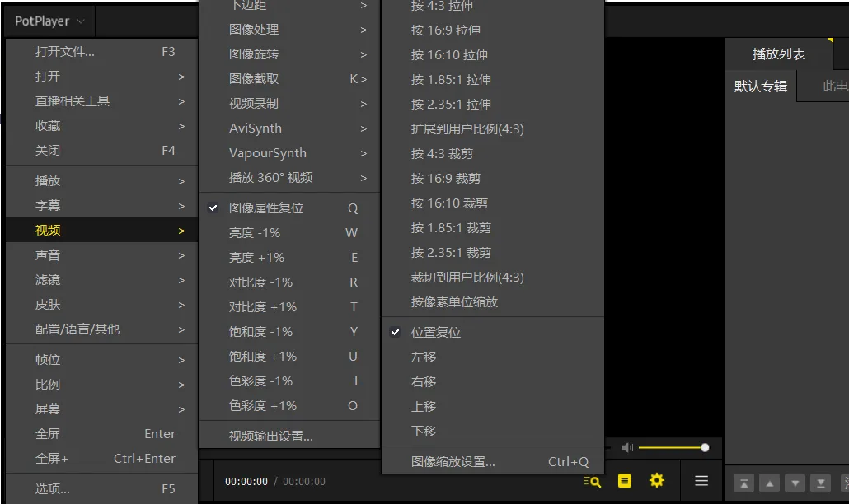
Task: Select 按 16:9 拉伸 option
Action: click(x=493, y=30)
